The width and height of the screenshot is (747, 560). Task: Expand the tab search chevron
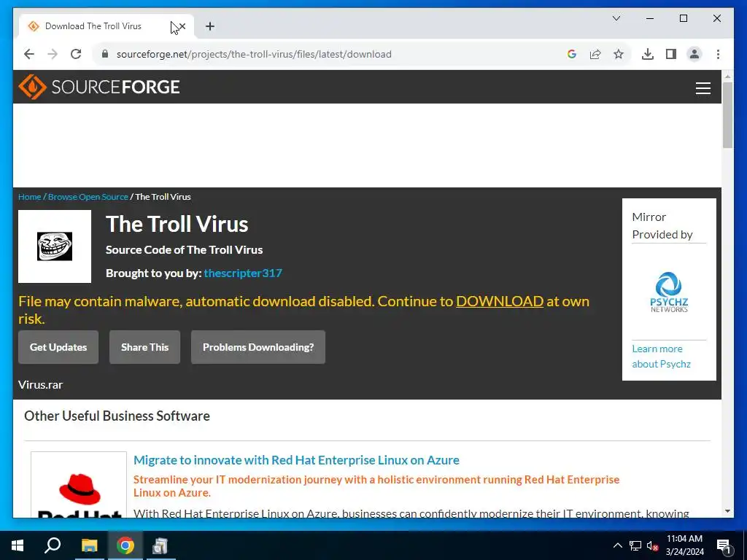pos(616,18)
